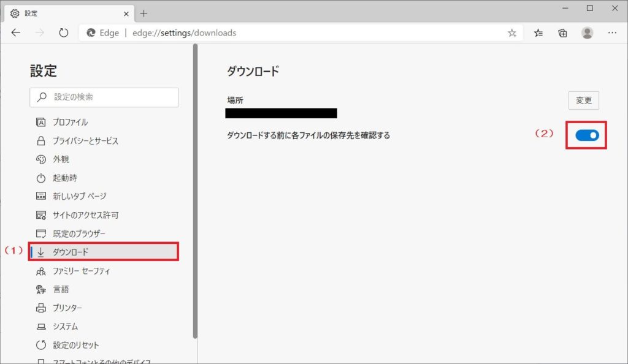Go to プライバシーとサービス settings
628x364 pixels.
coord(85,141)
